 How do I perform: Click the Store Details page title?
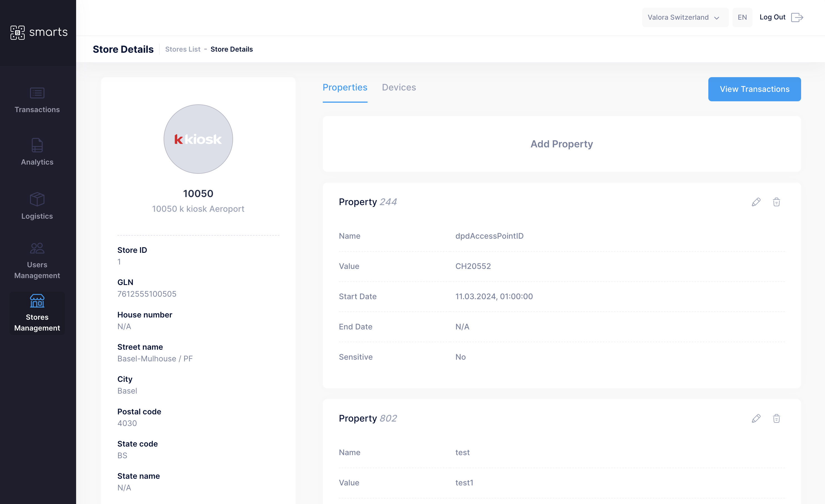[123, 49]
